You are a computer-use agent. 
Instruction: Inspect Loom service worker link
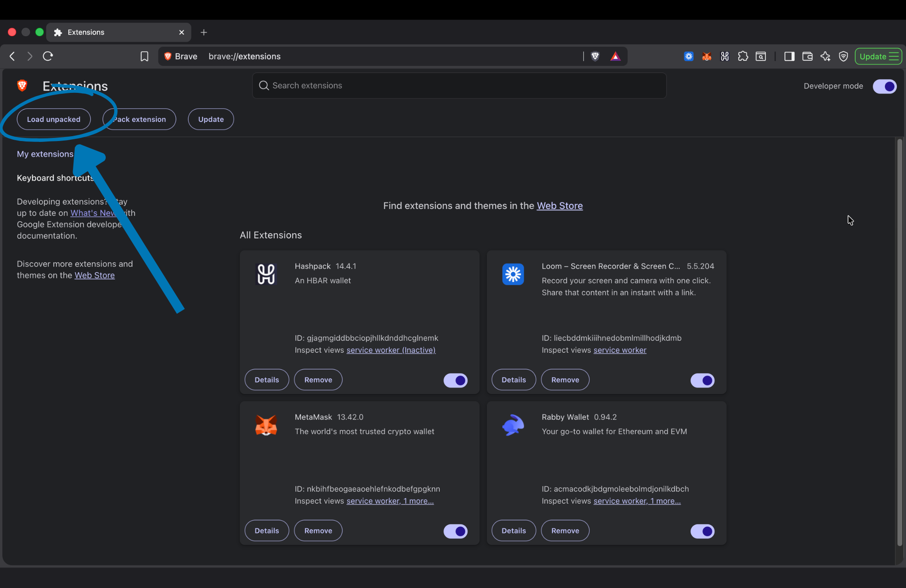click(x=620, y=350)
